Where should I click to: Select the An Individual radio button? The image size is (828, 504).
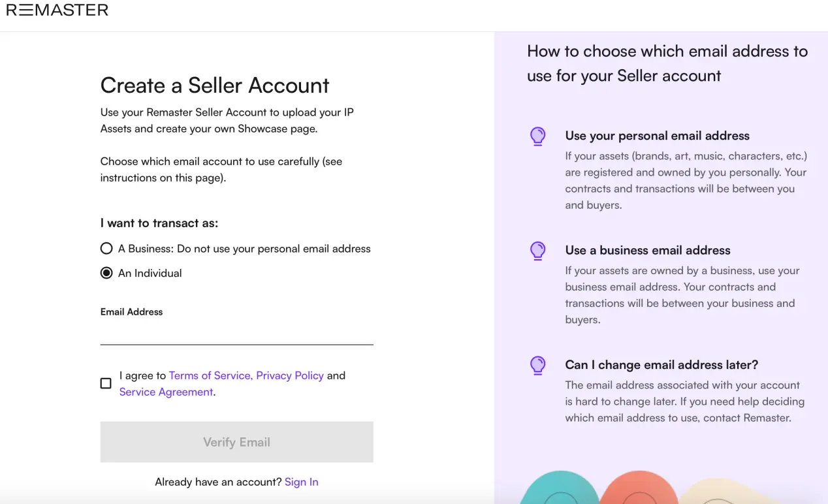pyautogui.click(x=106, y=273)
